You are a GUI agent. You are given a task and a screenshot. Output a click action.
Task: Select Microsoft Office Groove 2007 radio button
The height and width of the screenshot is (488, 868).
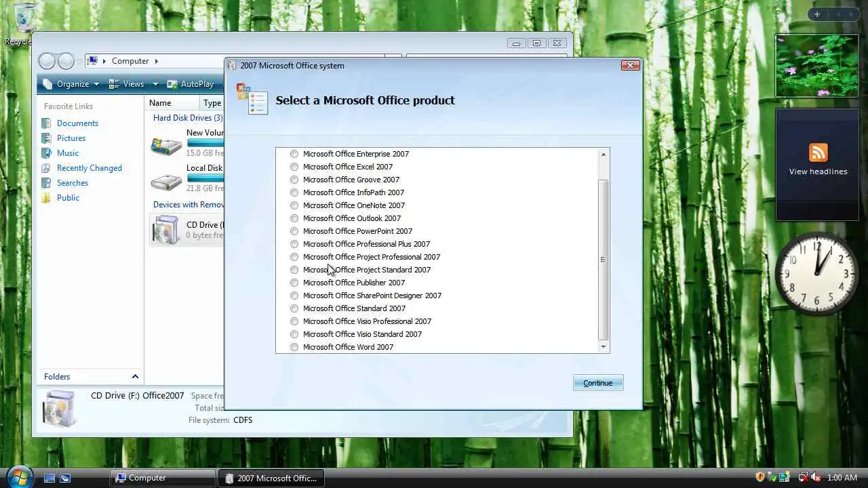coord(294,180)
